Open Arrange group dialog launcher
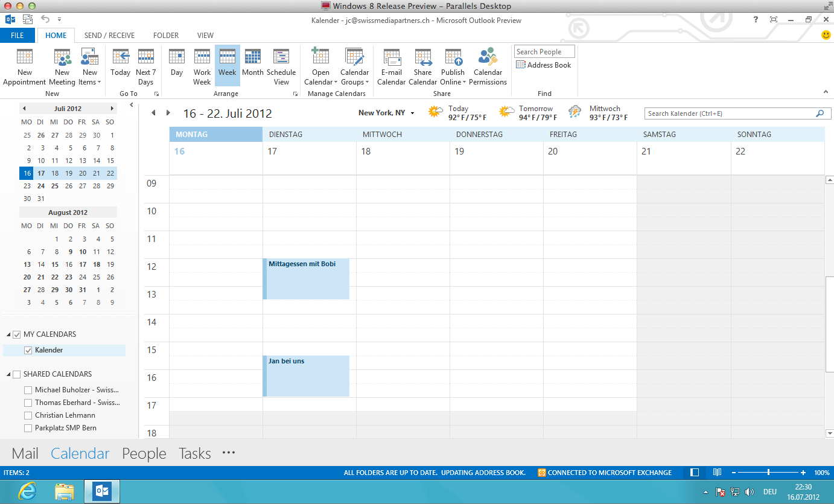834x504 pixels. click(x=296, y=94)
